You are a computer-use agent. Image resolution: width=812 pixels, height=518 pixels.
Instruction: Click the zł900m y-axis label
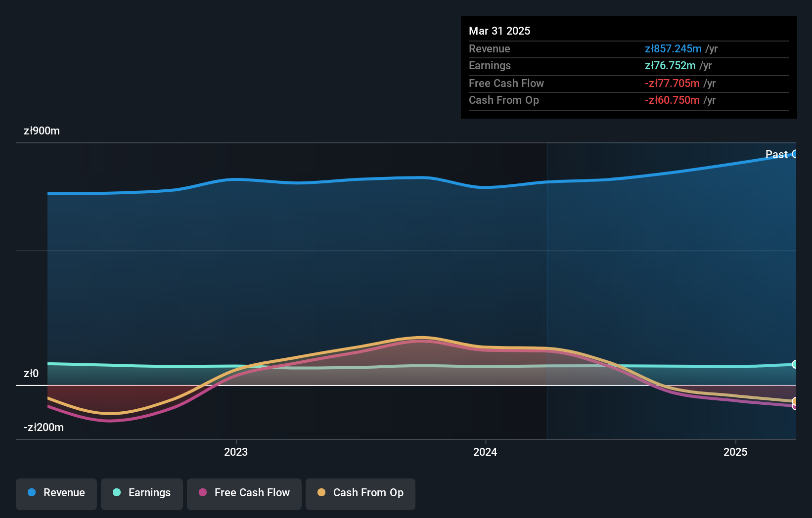[42, 131]
